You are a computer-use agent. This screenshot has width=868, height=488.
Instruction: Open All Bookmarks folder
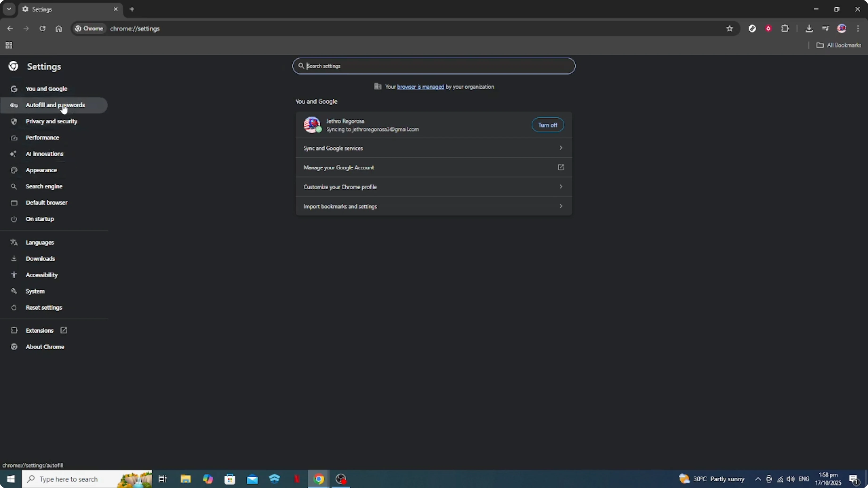tap(839, 45)
